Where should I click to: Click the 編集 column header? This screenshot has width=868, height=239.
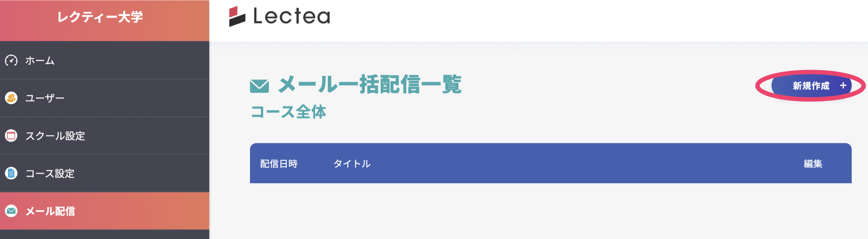[x=813, y=164]
